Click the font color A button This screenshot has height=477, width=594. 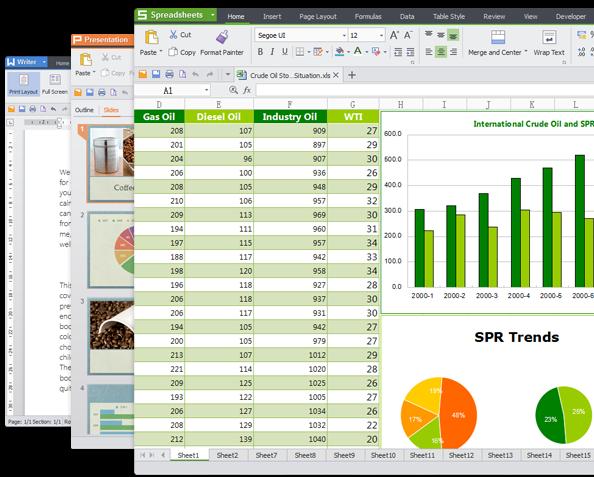[x=358, y=51]
